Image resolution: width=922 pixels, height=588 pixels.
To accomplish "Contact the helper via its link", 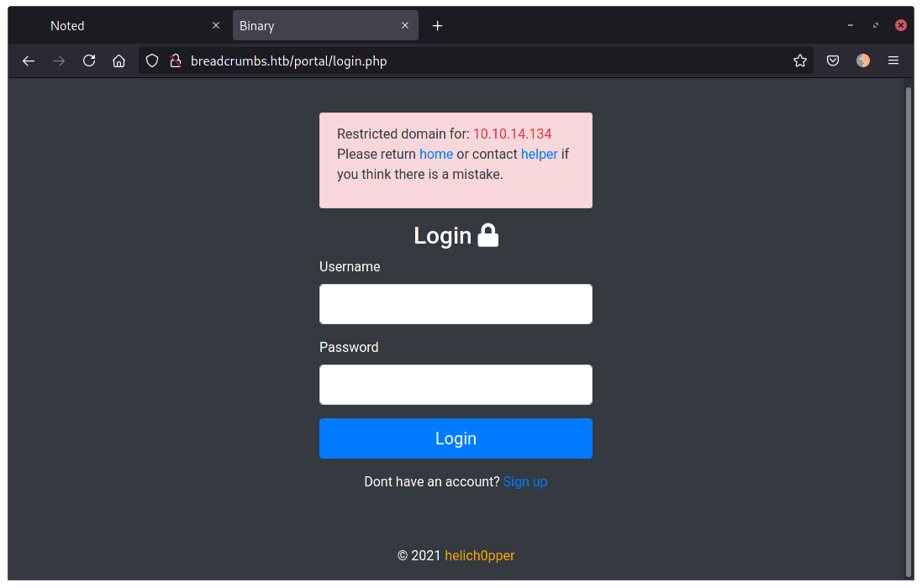I will click(x=539, y=154).
